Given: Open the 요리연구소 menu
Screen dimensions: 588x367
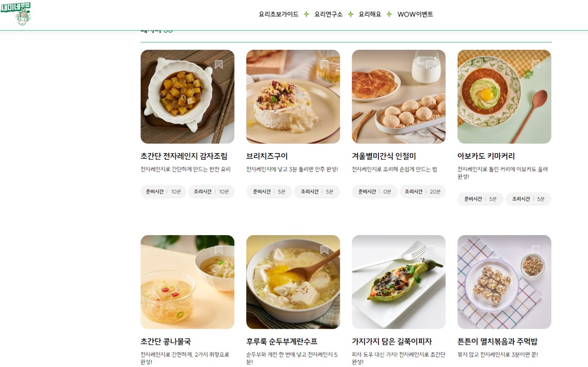Looking at the screenshot, I should click(x=328, y=14).
